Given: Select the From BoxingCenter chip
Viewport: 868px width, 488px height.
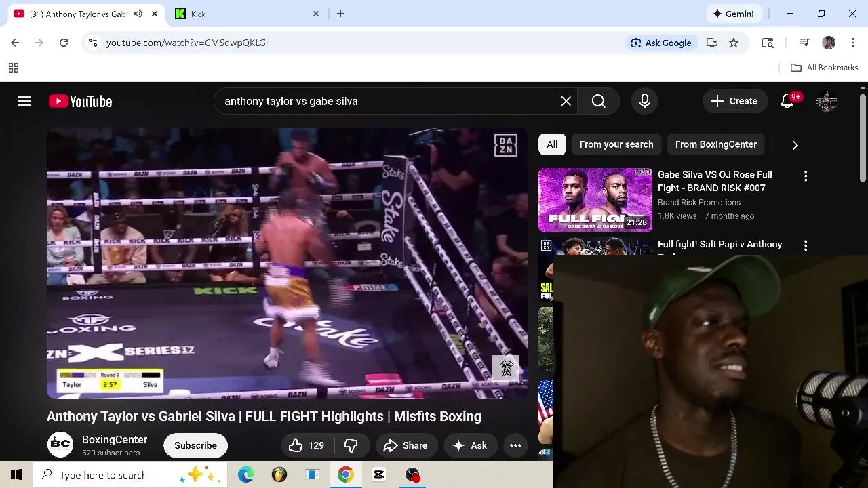Looking at the screenshot, I should click(x=716, y=144).
